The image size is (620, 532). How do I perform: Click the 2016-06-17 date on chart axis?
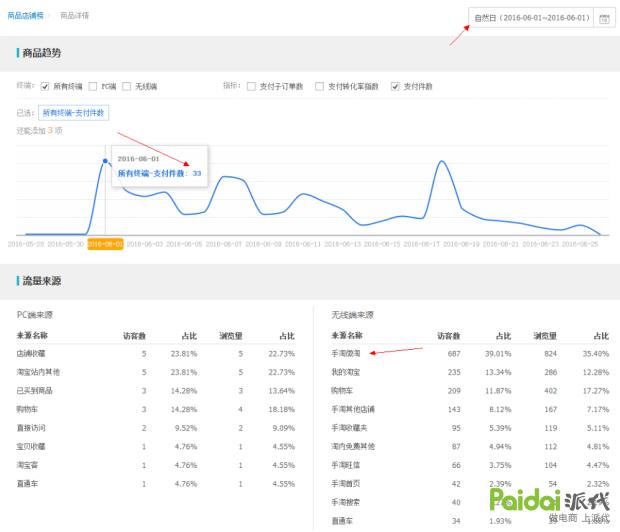point(422,244)
